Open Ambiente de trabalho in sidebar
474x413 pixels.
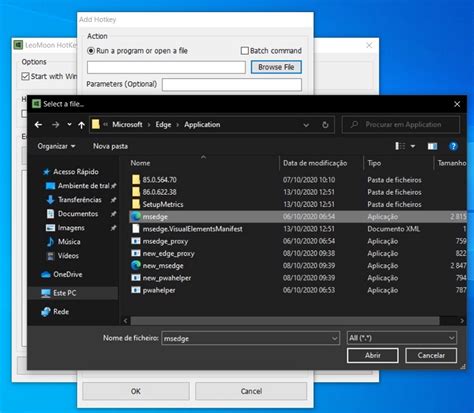83,186
